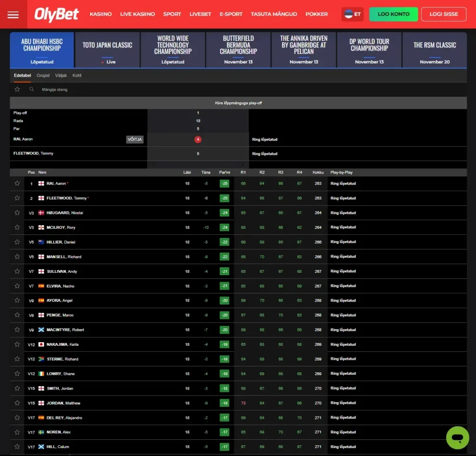The width and height of the screenshot is (476, 456).
Task: Click the OlyBet logo
Action: (56, 14)
